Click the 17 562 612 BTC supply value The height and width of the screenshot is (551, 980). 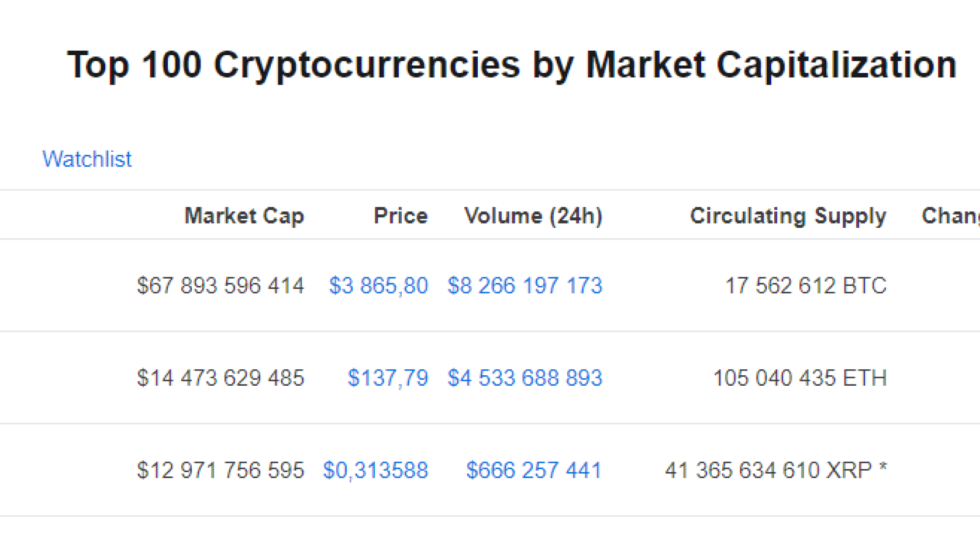coord(806,286)
